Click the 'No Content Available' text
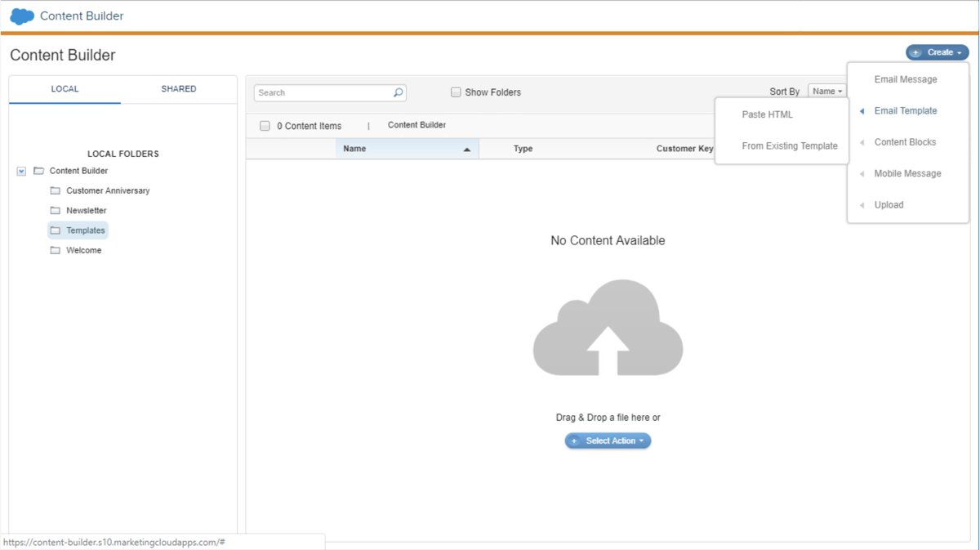Image resolution: width=980 pixels, height=550 pixels. (608, 241)
